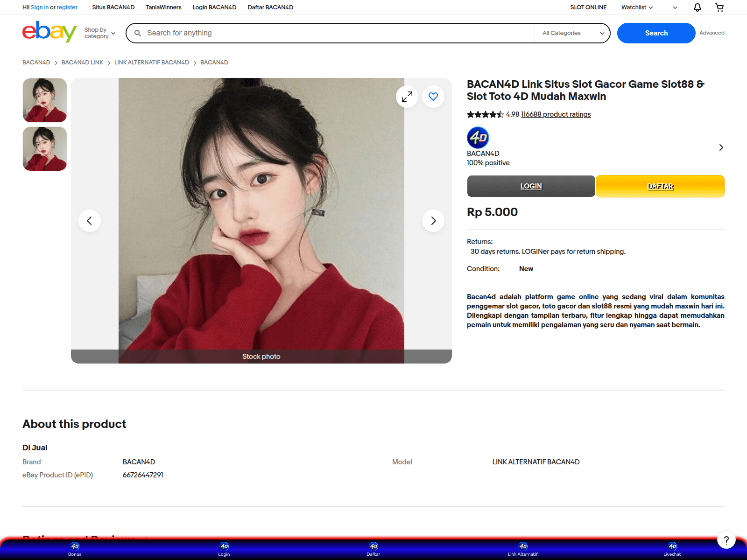Viewport: 747px width, 560px height.
Task: Click the five-star rating icons
Action: pos(485,114)
